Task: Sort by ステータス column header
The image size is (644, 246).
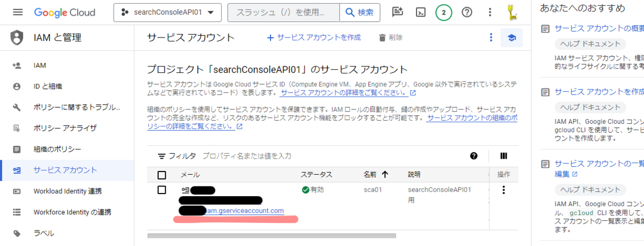Action: [316, 175]
